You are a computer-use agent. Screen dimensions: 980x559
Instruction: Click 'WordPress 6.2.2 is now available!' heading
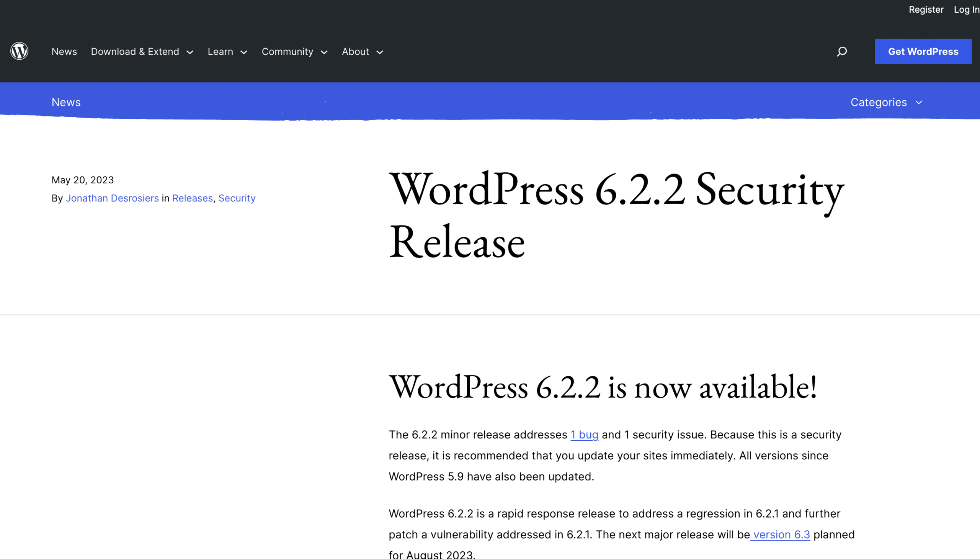(603, 387)
